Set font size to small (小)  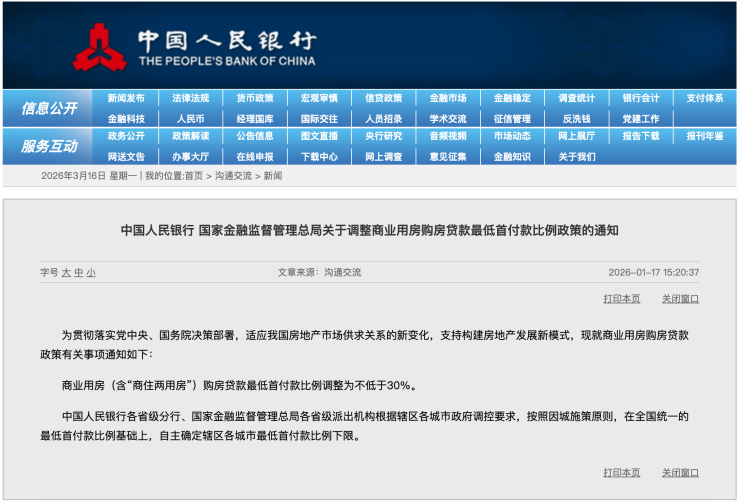[91, 272]
